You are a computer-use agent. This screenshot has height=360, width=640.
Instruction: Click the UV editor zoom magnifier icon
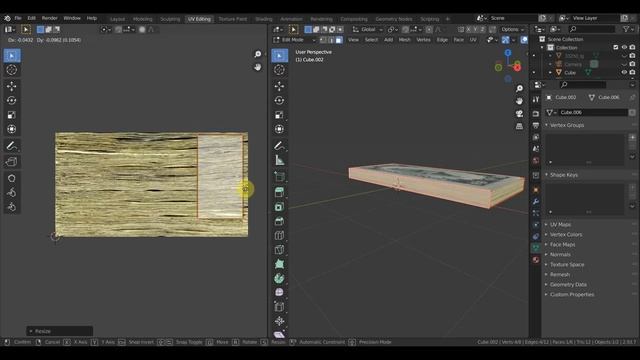pyautogui.click(x=258, y=54)
